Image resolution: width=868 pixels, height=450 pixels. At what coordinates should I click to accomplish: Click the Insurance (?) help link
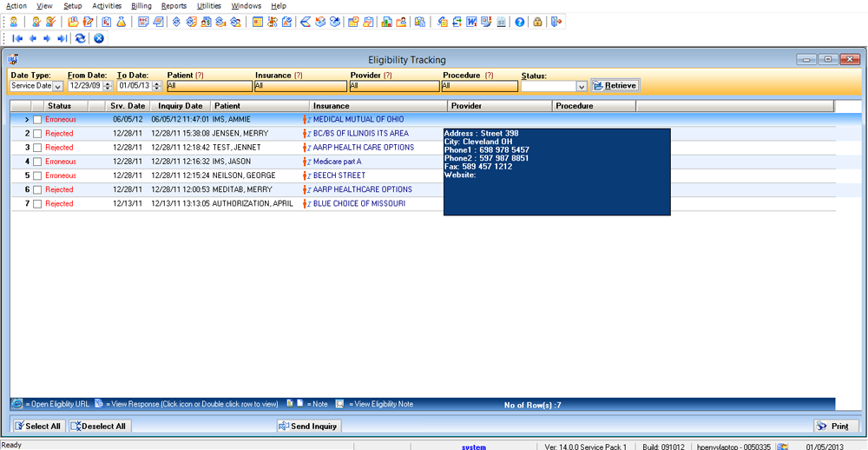click(x=299, y=75)
